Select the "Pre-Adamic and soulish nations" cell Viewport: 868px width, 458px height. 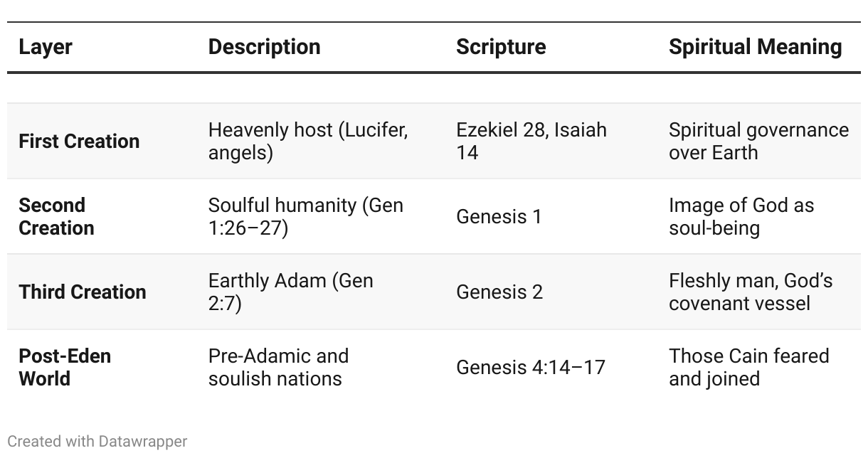(278, 367)
